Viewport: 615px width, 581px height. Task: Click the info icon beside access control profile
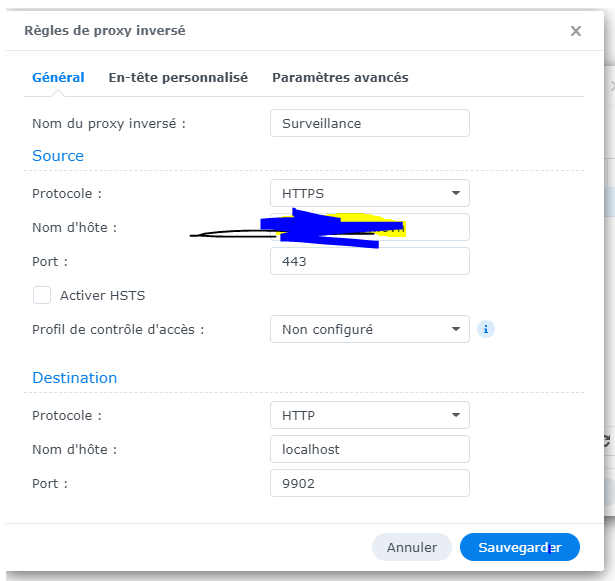click(x=485, y=328)
